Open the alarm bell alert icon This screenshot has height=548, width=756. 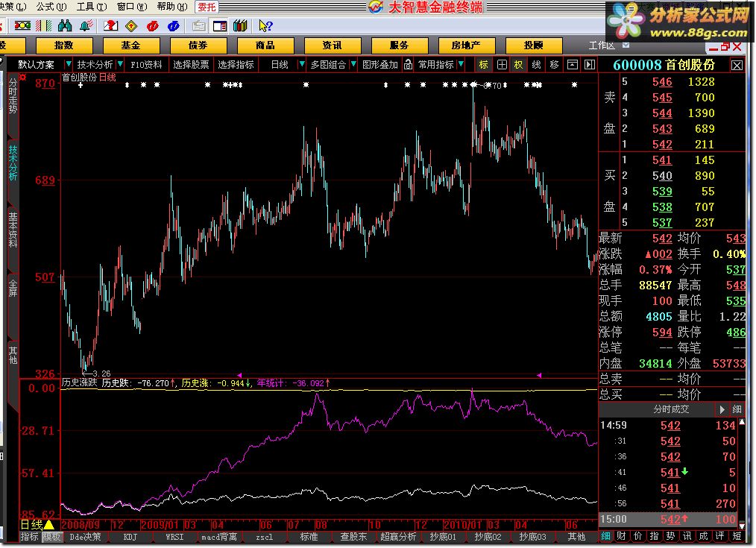86,25
